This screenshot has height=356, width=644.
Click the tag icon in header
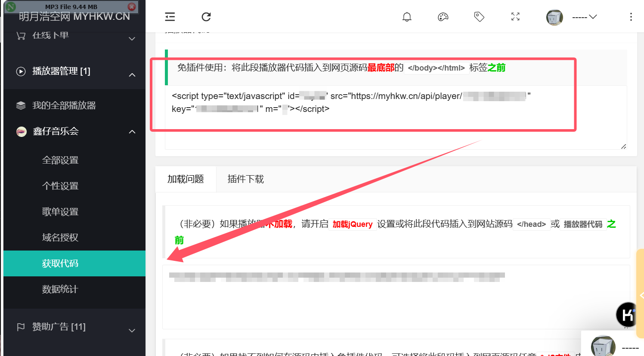tap(479, 17)
